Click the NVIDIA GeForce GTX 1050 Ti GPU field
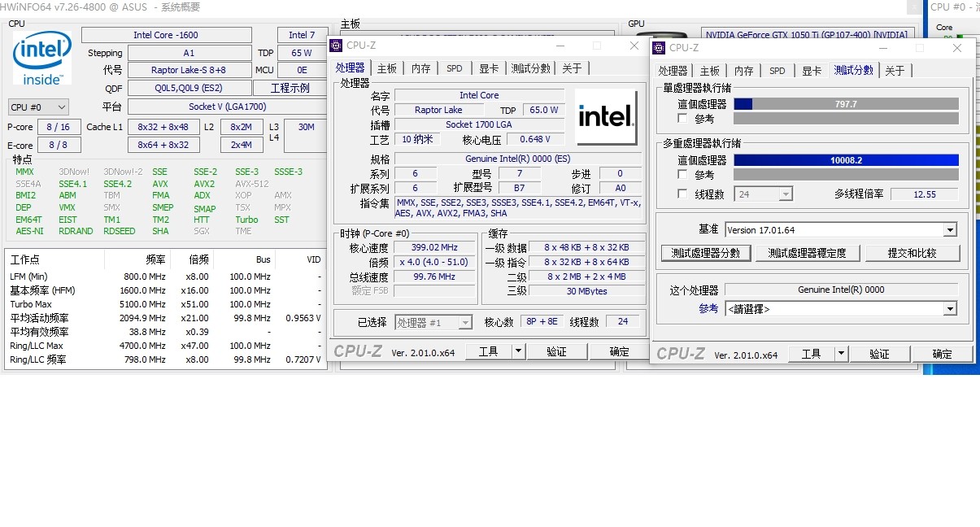This screenshot has width=980, height=527. 808,35
